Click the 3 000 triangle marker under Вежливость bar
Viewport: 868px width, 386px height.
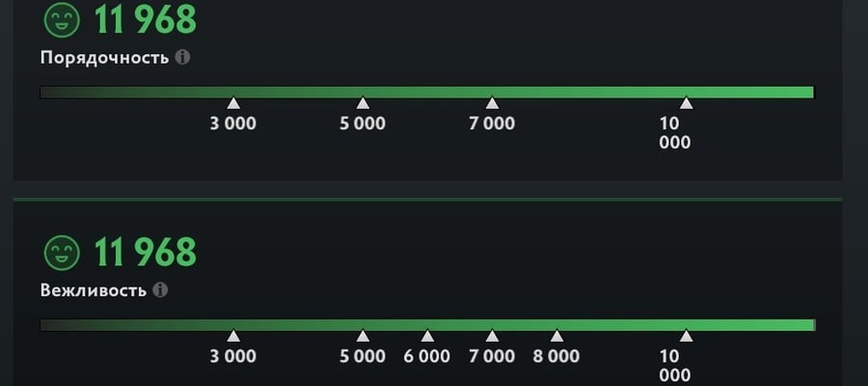[233, 336]
